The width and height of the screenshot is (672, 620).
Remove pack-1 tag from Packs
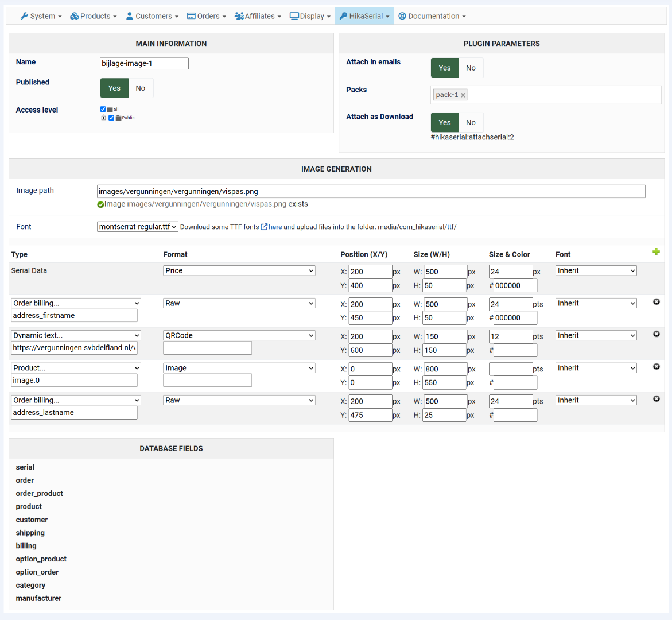click(x=463, y=95)
